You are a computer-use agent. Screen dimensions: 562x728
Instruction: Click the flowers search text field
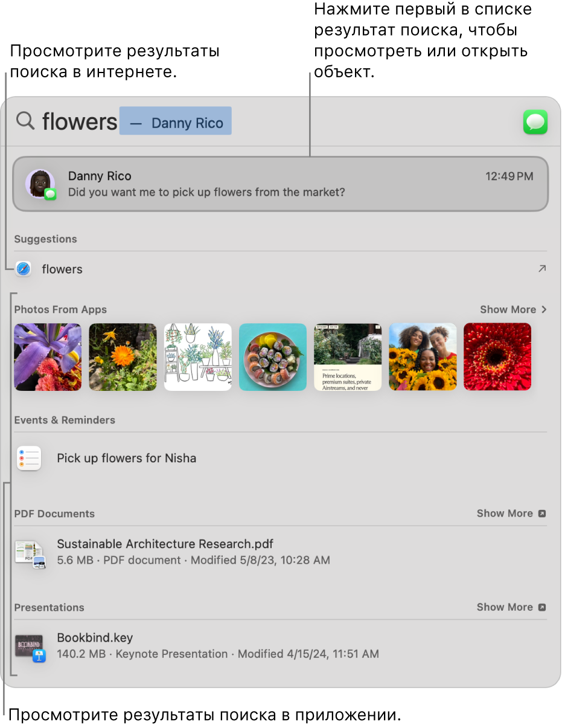tap(80, 121)
